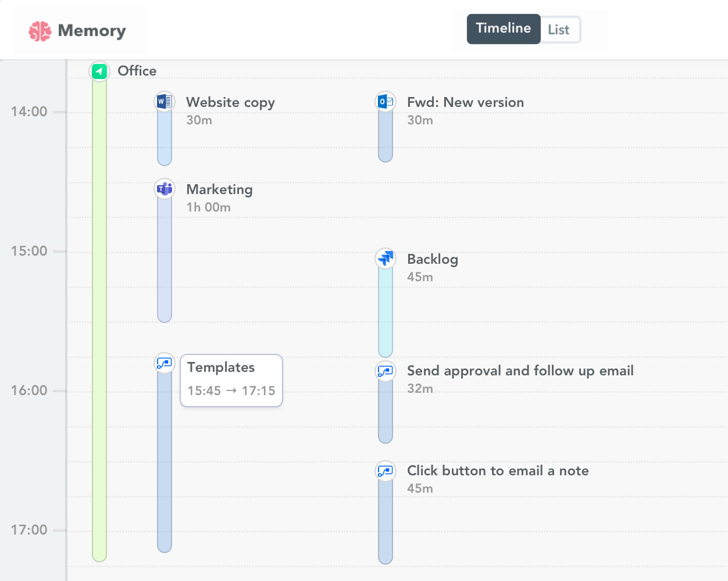Click the Memory brain logo
Screen dimensions: 728x581
40,30
